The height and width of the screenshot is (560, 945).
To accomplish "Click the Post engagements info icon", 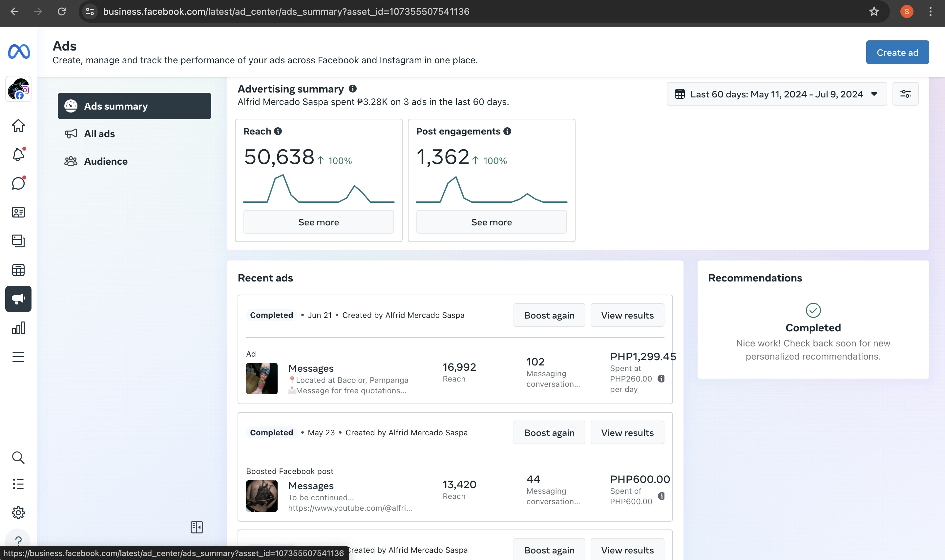I will 507,131.
